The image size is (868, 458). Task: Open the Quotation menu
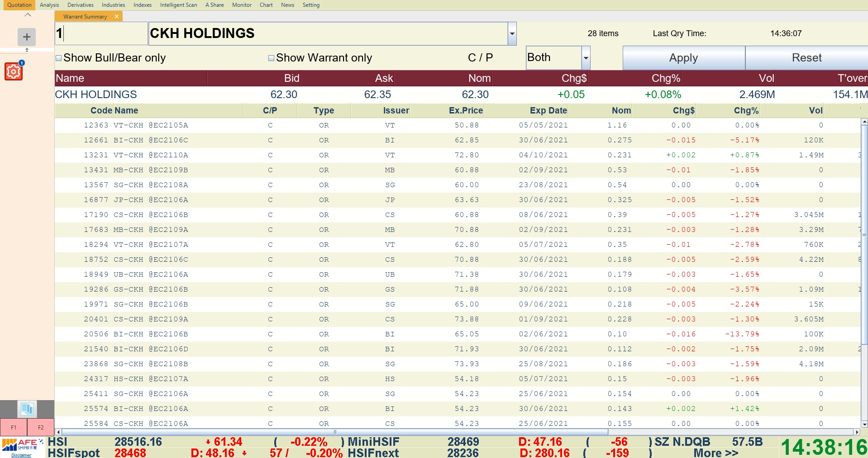(19, 5)
